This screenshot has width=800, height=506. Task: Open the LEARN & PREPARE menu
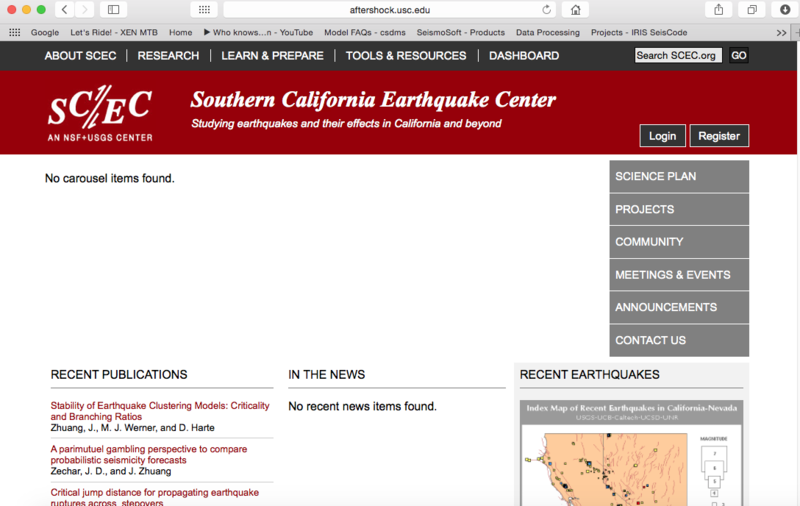pos(272,56)
